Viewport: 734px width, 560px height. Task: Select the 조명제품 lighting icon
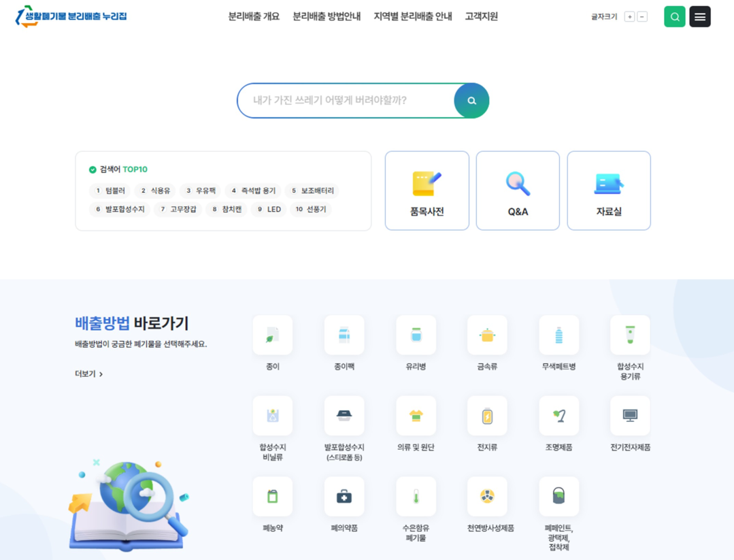(x=559, y=416)
